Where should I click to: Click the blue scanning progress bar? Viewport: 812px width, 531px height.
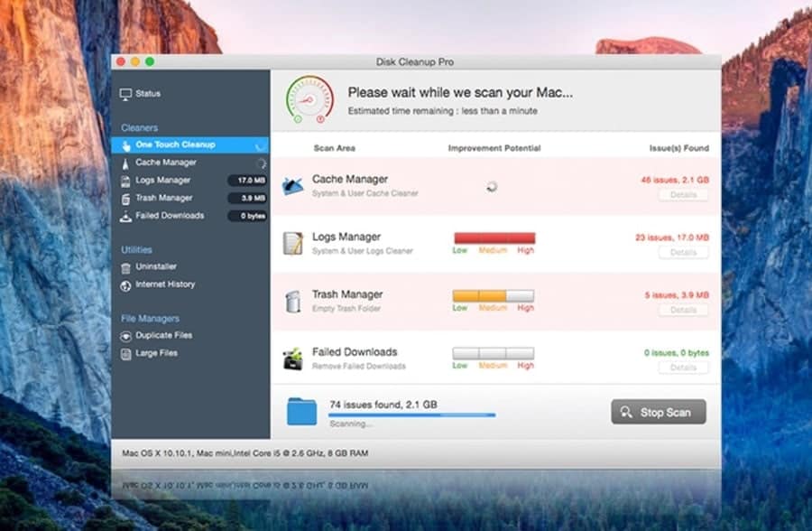tap(411, 415)
